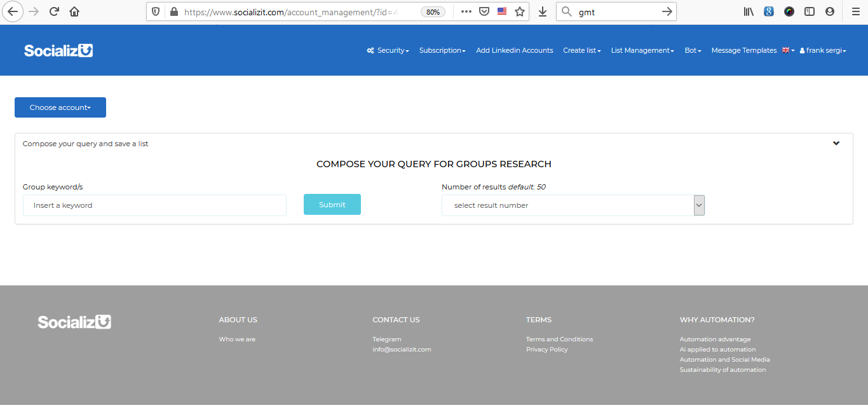Viewport: 868px width, 410px height.
Task: Click the Group keyword/s label
Action: (53, 187)
